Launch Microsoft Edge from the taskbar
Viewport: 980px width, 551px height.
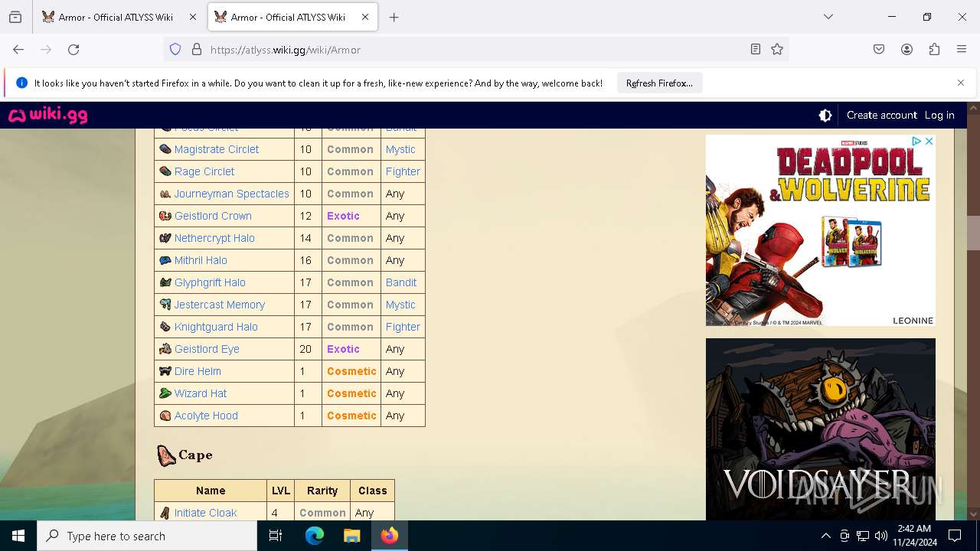(315, 536)
